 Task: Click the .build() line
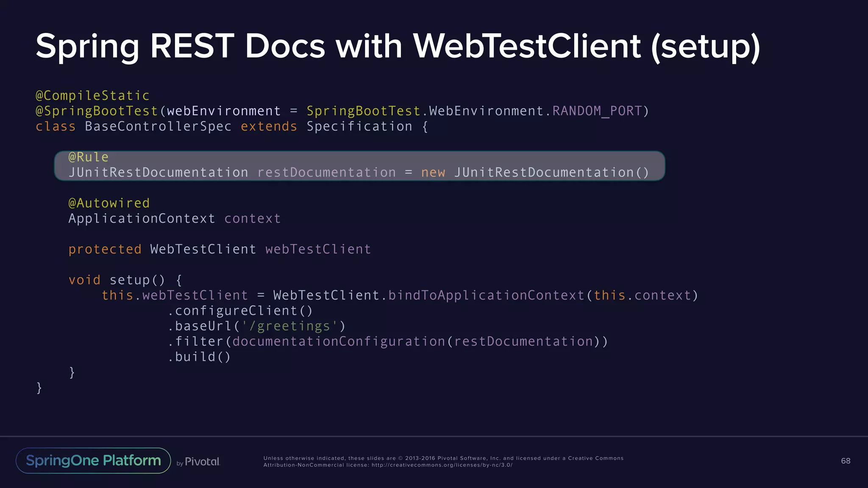pos(199,357)
